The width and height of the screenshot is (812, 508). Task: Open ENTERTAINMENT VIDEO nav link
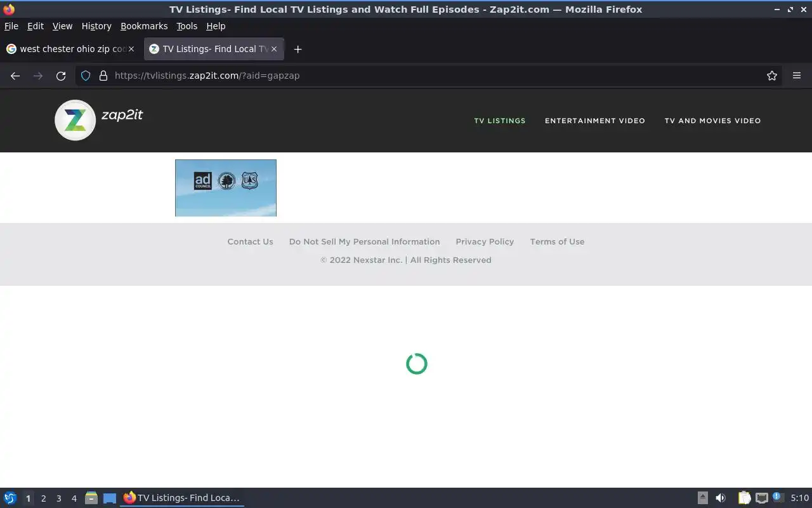(x=595, y=121)
